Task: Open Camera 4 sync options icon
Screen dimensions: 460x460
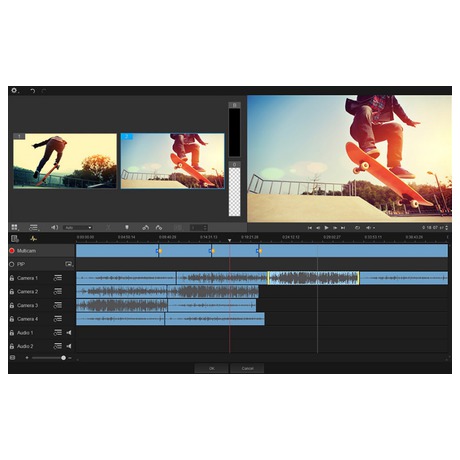Action: point(58,319)
